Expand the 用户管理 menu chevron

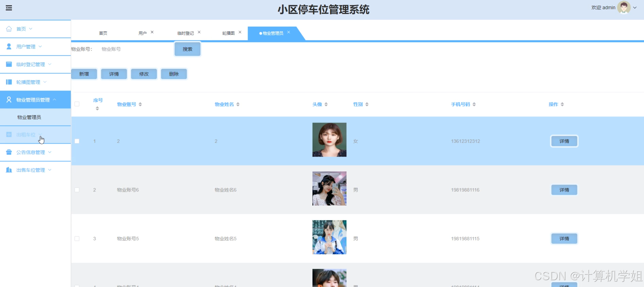point(40,46)
